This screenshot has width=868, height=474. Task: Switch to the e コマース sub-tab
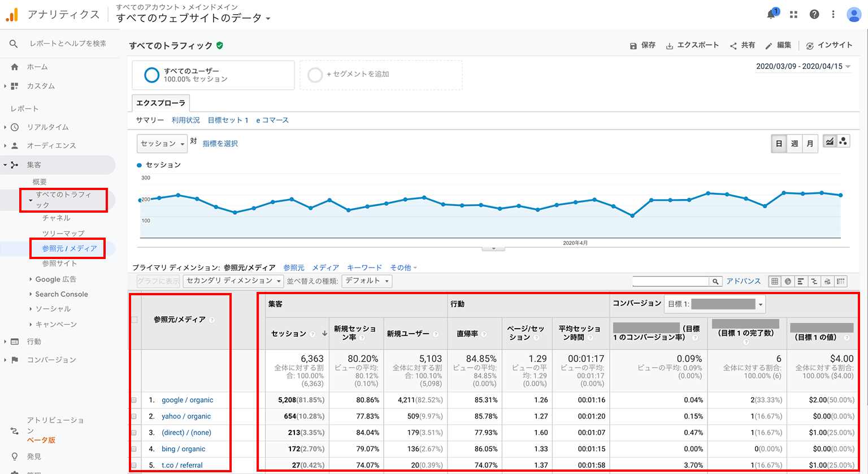(x=272, y=120)
